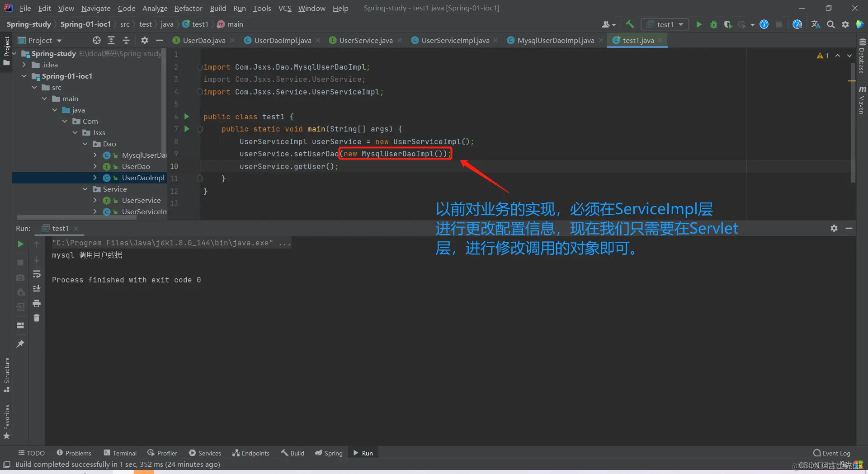This screenshot has height=474, width=868.
Task: Click the user account icon in toolbar
Action: [609, 24]
